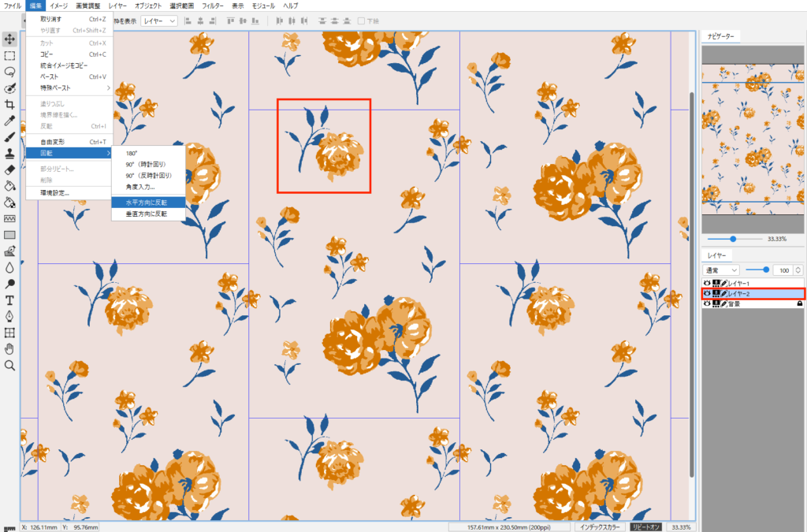The height and width of the screenshot is (532, 807).
Task: Choose コピー in the edit menu
Action: point(69,54)
